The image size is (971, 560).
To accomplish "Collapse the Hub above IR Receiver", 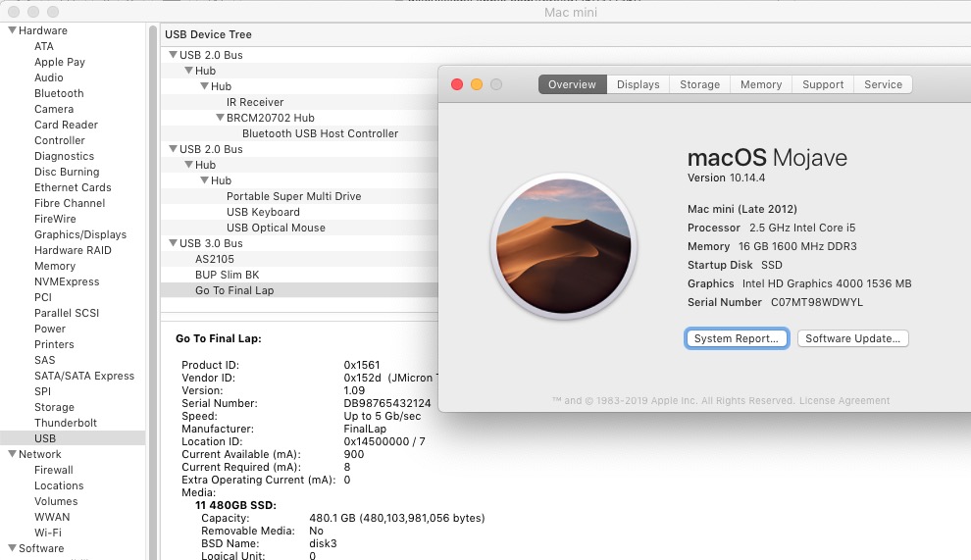I will [204, 85].
